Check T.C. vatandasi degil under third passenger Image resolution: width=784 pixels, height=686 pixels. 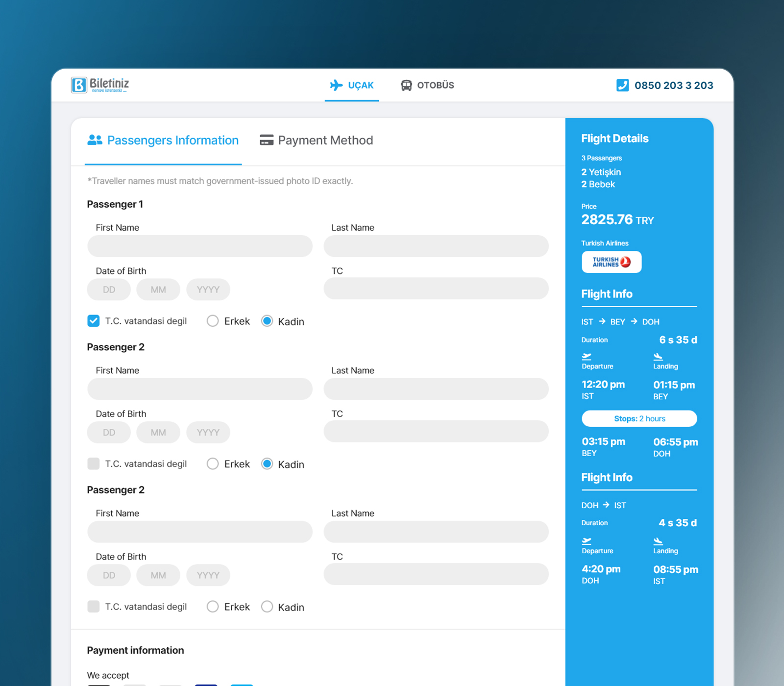94,607
